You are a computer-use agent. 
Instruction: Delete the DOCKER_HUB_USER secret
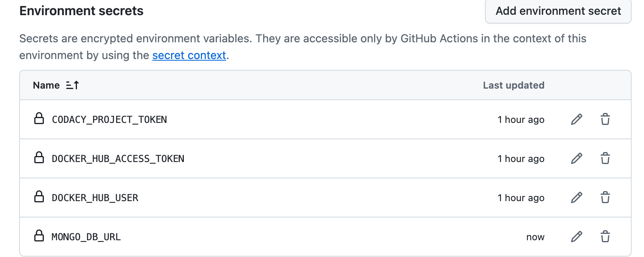(605, 198)
